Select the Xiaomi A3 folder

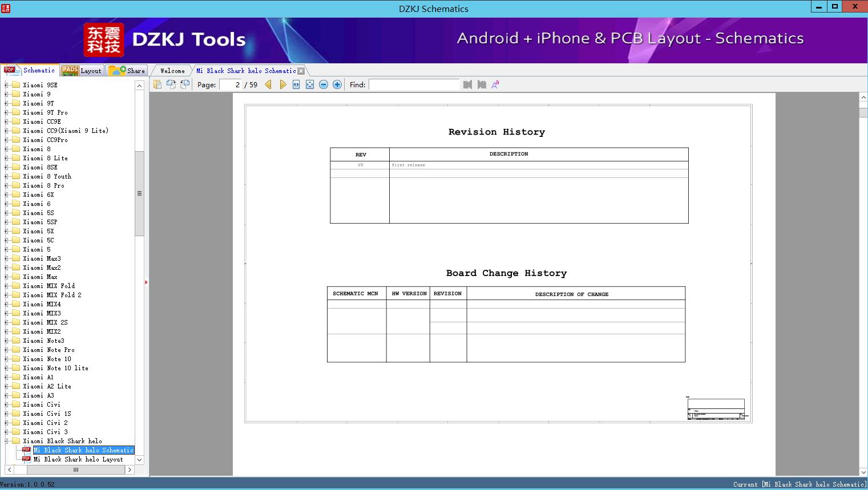[38, 395]
